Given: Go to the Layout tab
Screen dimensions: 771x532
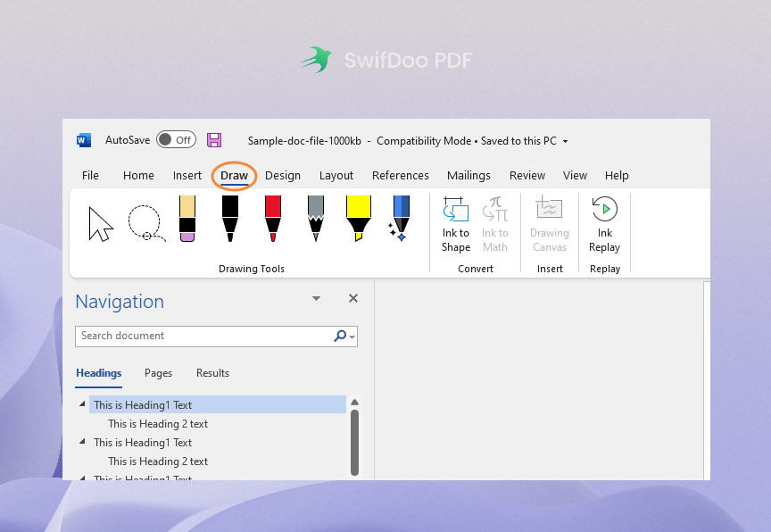Looking at the screenshot, I should pyautogui.click(x=336, y=176).
